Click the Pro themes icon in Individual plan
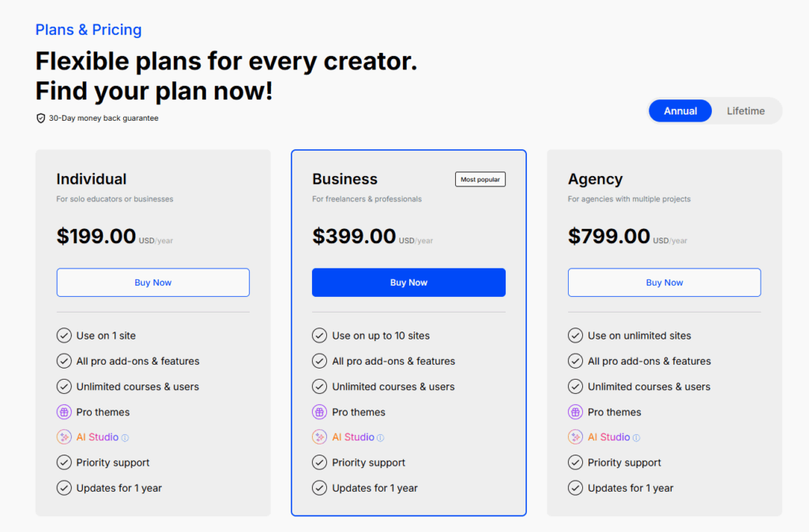 pos(64,412)
